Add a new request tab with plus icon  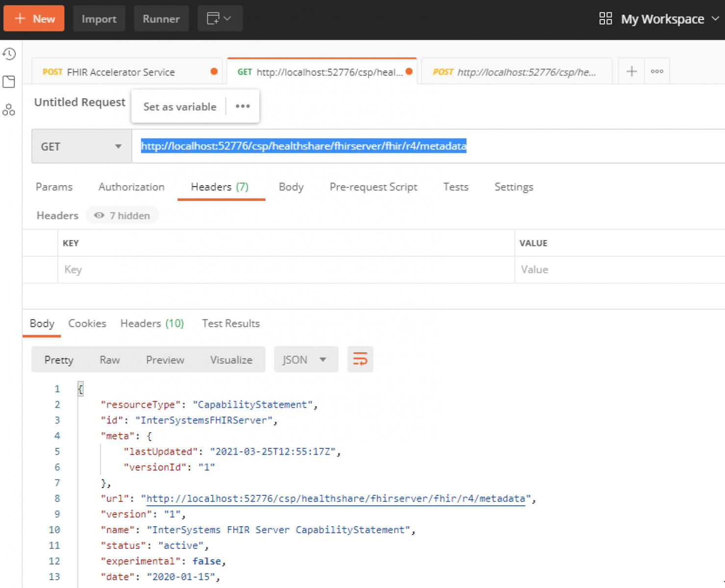[x=631, y=72]
